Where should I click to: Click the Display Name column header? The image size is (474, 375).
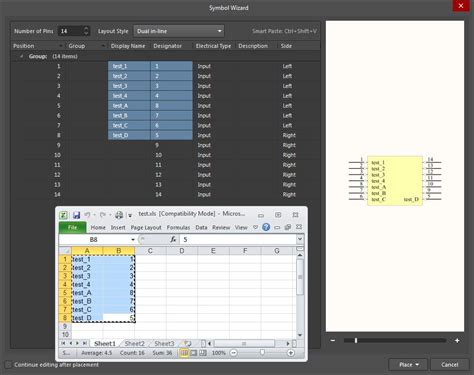[128, 46]
